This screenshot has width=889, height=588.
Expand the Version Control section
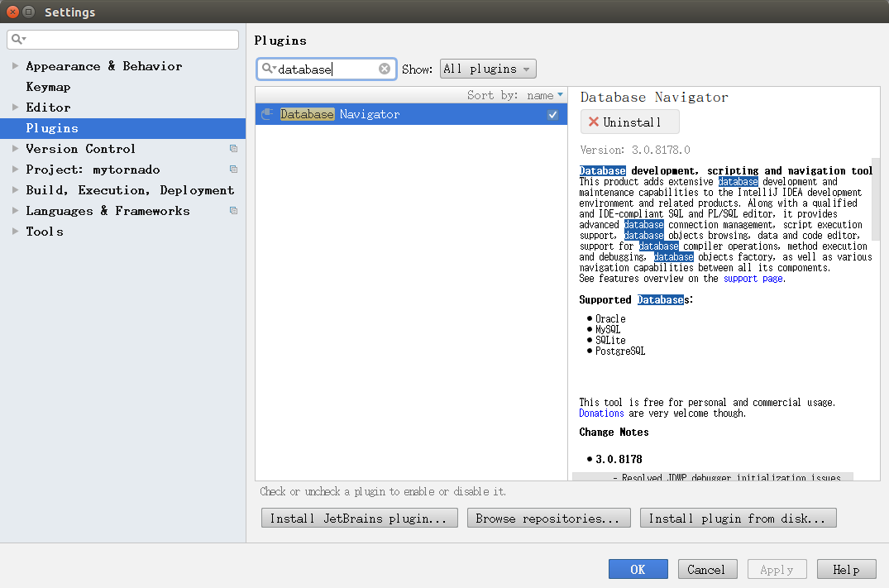[16, 149]
